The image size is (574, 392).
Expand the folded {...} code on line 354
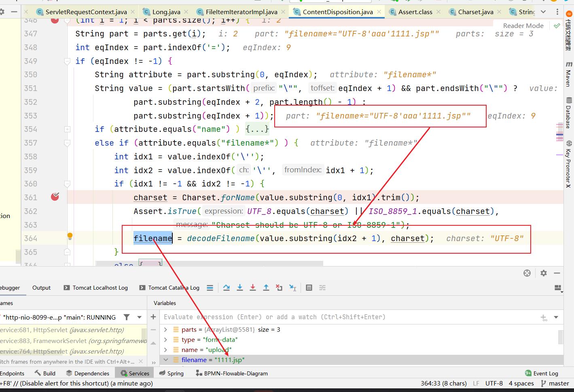(x=257, y=129)
